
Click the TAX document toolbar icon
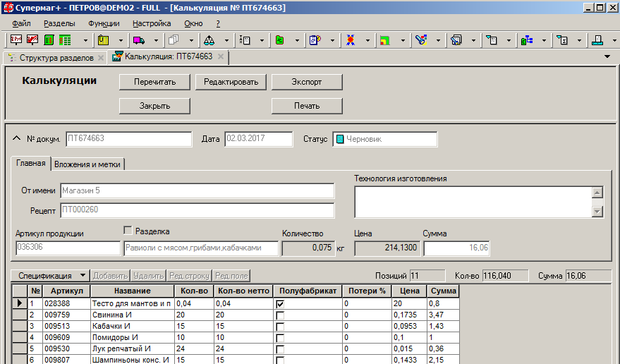(x=245, y=40)
